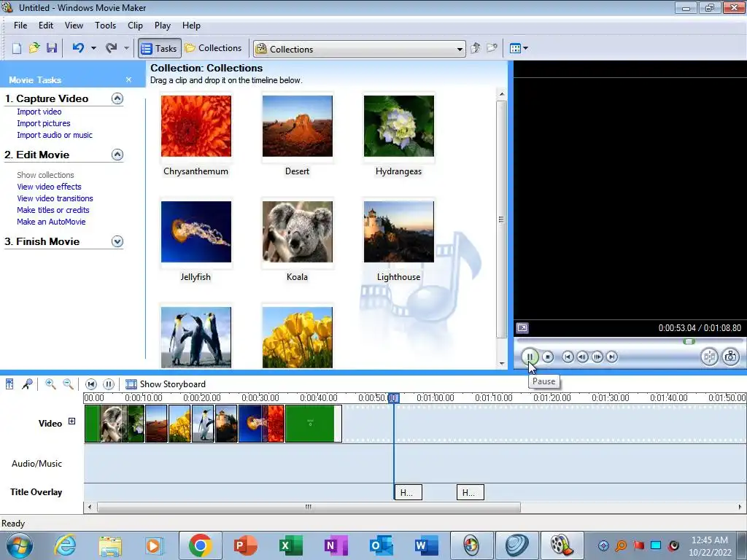Click the Set Audio Levels icon

(9, 384)
